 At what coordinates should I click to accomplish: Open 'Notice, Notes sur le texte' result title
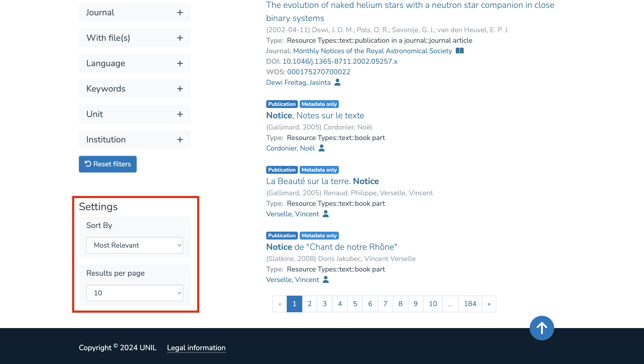coord(315,115)
